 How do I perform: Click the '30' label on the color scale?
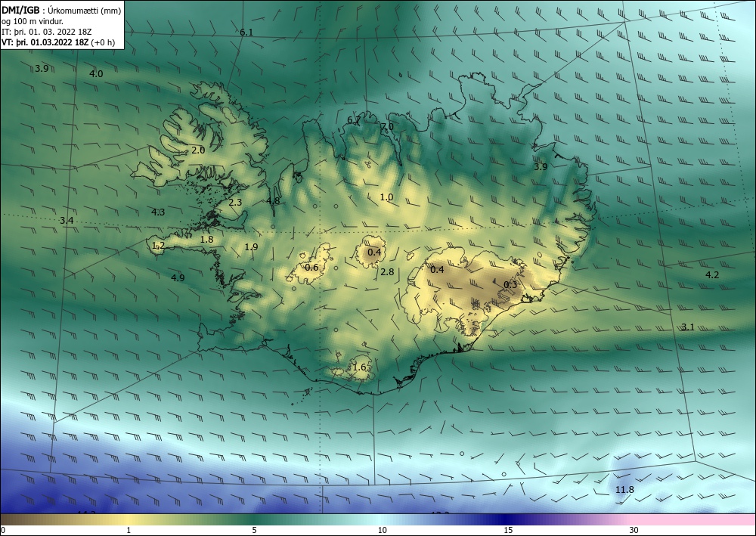634,531
